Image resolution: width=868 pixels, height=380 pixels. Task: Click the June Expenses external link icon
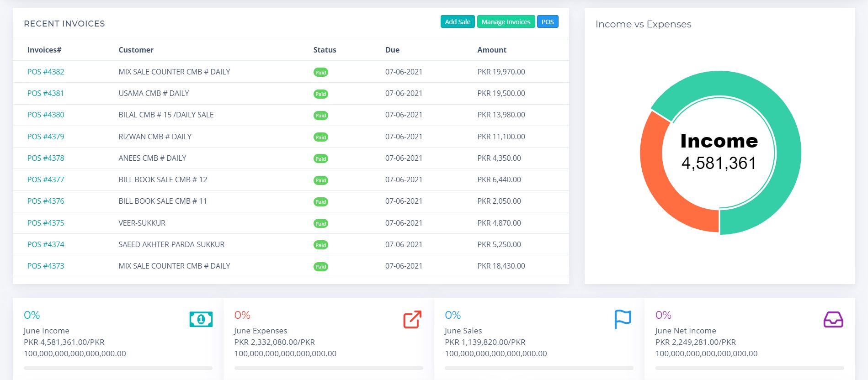click(x=412, y=320)
